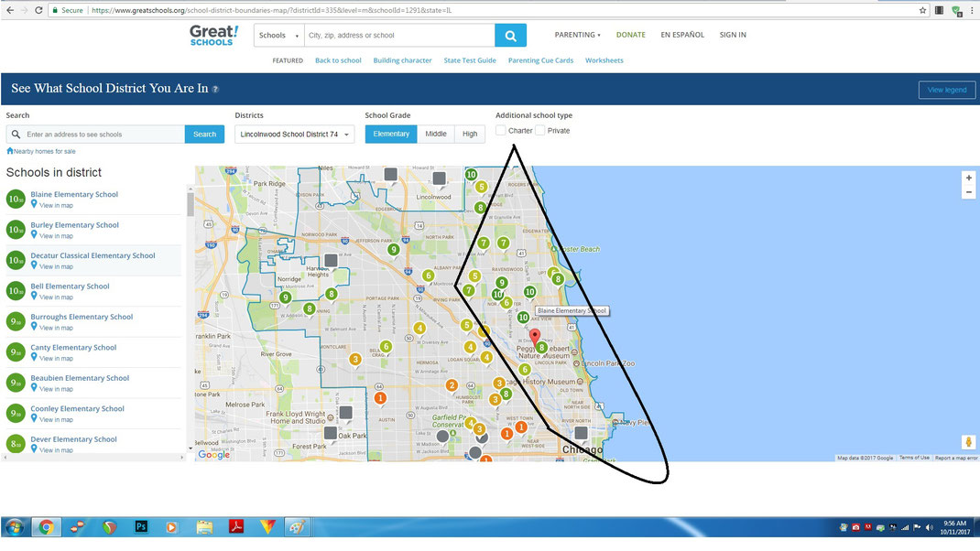The image size is (980, 551).
Task: Click the browser address bar URL
Action: pyautogui.click(x=272, y=10)
